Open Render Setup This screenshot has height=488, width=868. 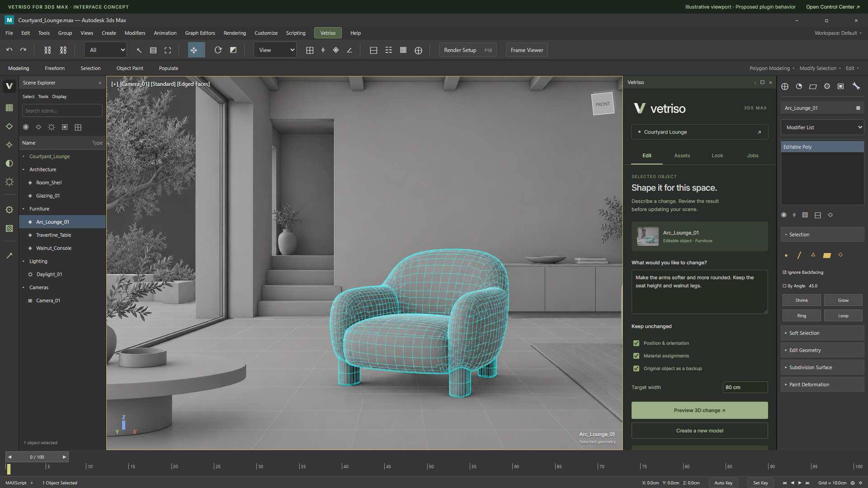(467, 50)
